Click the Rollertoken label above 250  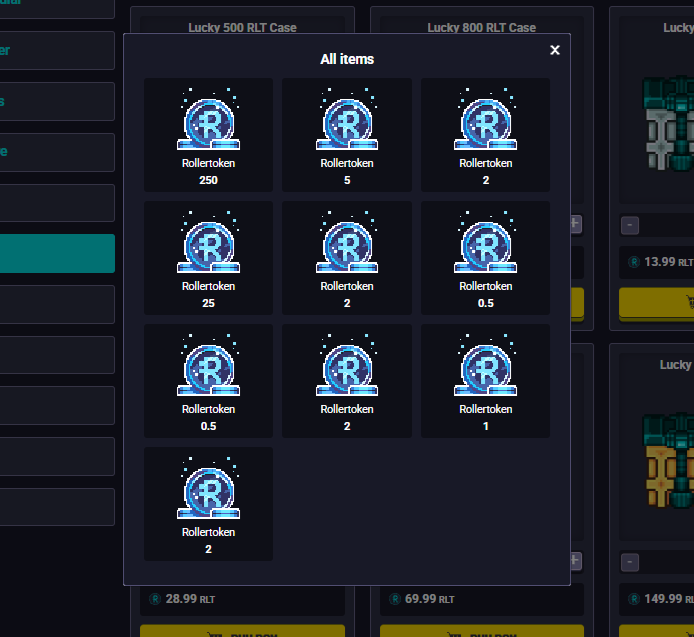tap(208, 163)
